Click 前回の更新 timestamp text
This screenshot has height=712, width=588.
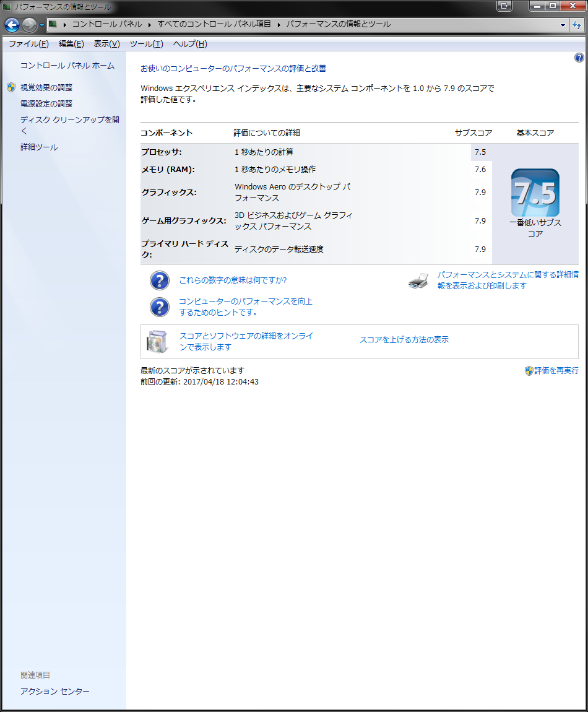[199, 382]
